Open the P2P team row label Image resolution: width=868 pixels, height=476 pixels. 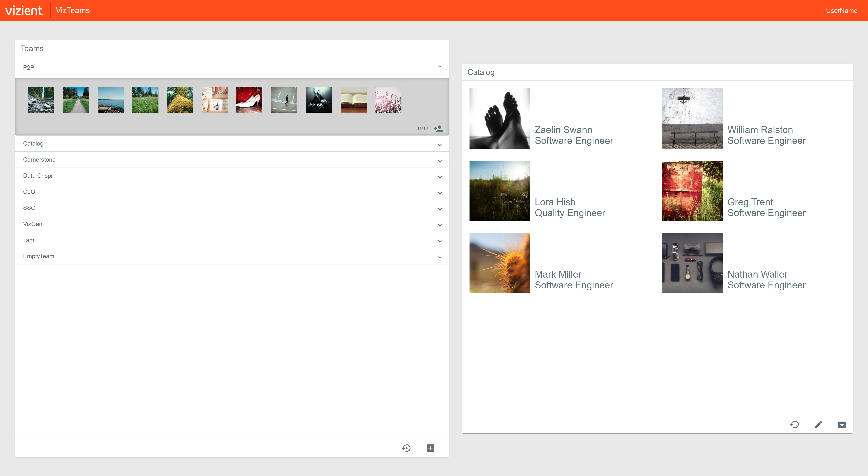(x=29, y=67)
